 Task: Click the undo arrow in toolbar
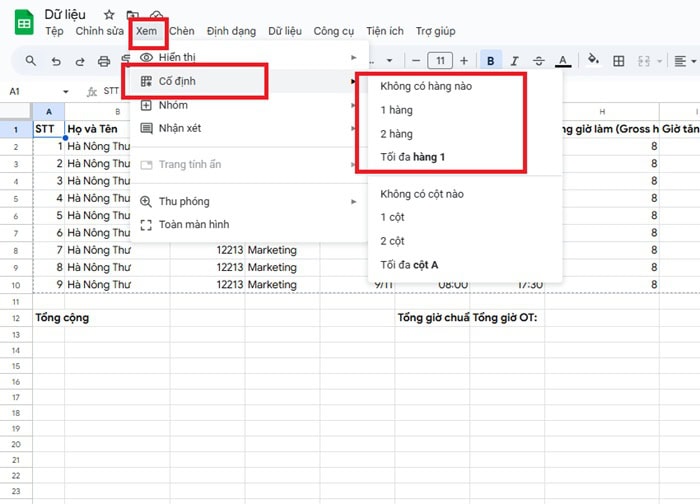[x=55, y=61]
